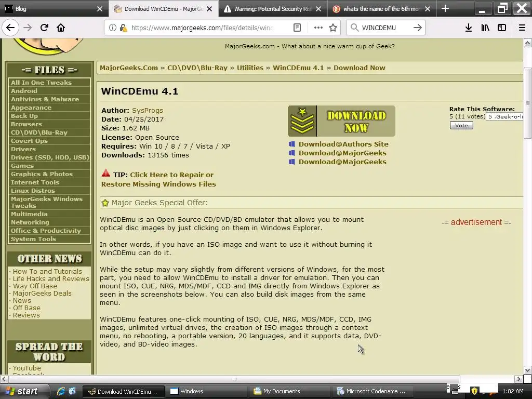Click the site information icon in address bar
The image size is (532, 399).
pyautogui.click(x=112, y=28)
